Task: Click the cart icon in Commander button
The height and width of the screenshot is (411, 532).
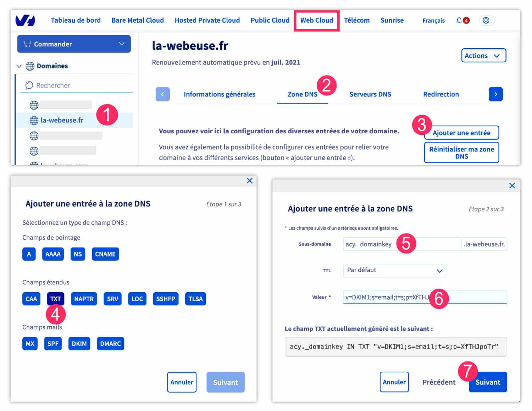Action: click(27, 44)
